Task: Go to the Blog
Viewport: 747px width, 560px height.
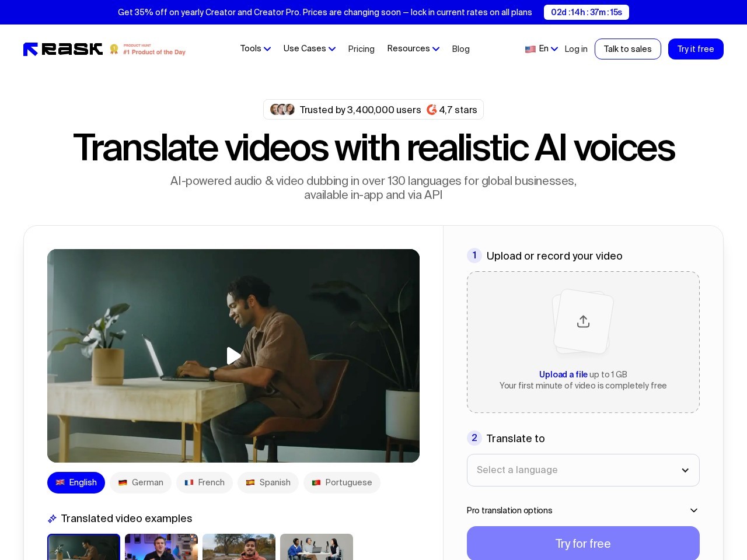Action: pos(460,49)
